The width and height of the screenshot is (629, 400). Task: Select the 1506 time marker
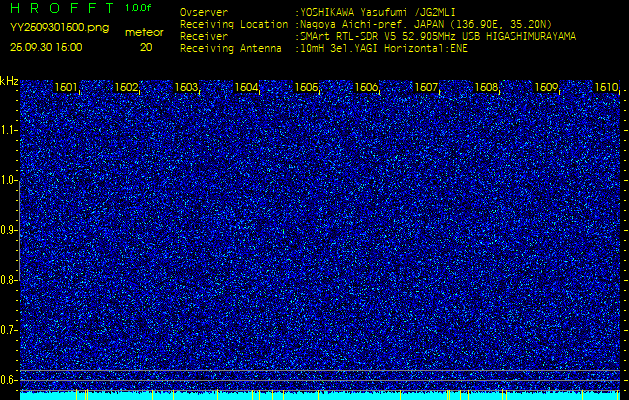(366, 87)
